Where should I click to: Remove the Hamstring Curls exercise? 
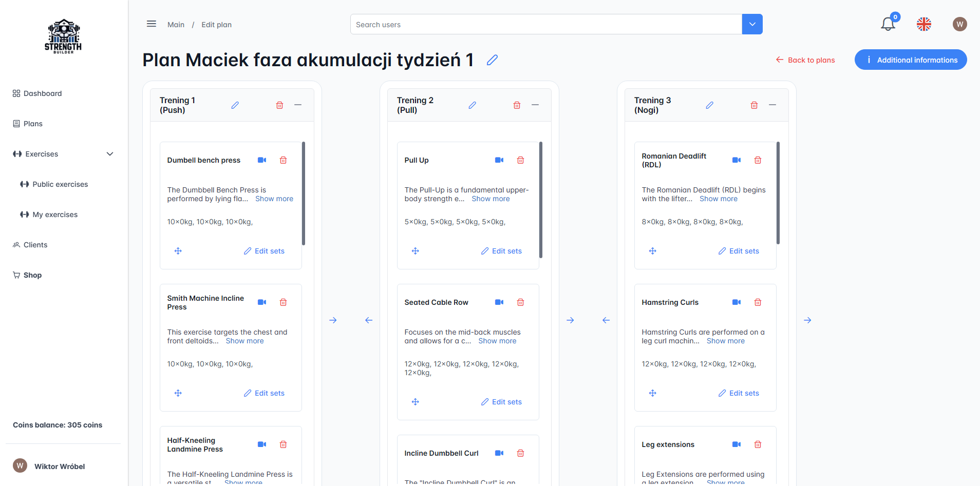[x=758, y=302]
